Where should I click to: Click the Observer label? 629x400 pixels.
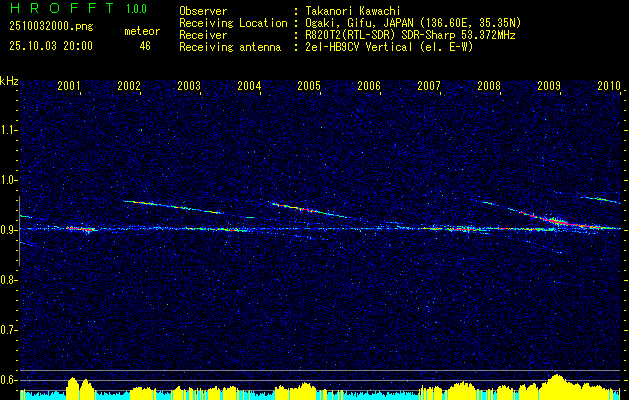coord(203,12)
